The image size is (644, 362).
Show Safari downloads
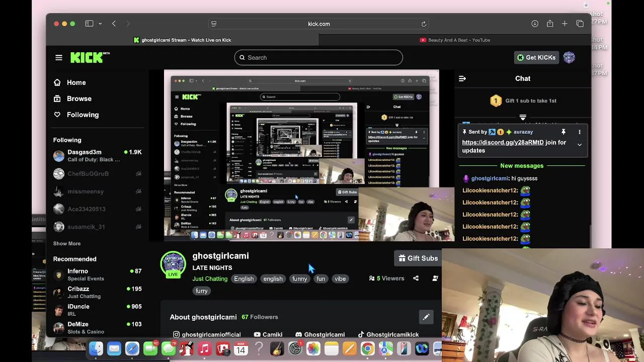point(535,24)
